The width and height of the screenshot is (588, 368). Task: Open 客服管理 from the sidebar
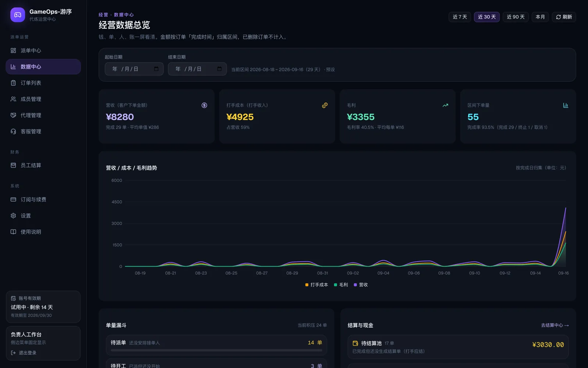click(43, 131)
